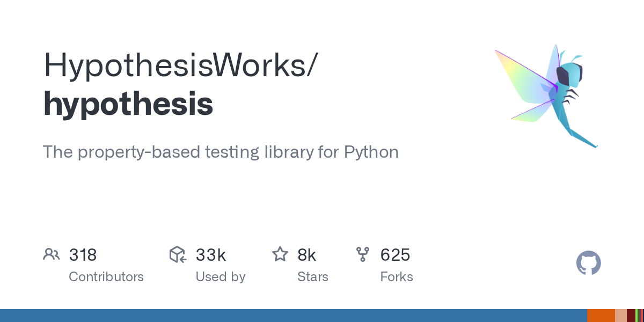Click the dark red language bar segment
Image resolution: width=644 pixels, height=322 pixels.
tap(631, 316)
